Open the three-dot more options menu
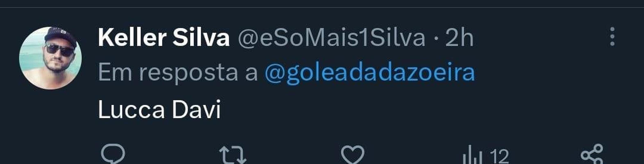Viewport: 644px width, 164px height. point(612,36)
